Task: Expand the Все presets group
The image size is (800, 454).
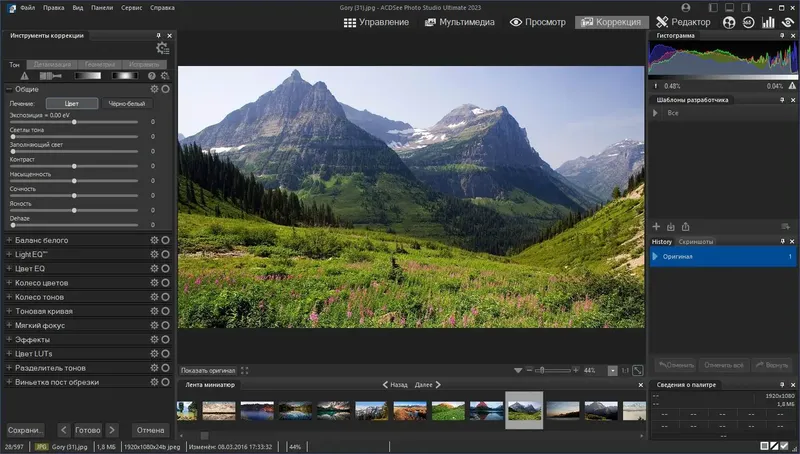Action: (x=656, y=113)
